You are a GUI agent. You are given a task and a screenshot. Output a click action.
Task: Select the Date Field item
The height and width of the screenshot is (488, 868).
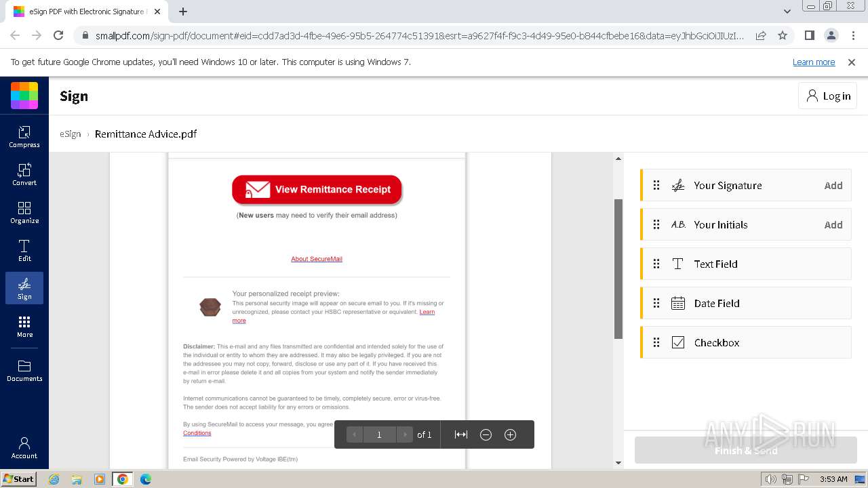coord(746,304)
